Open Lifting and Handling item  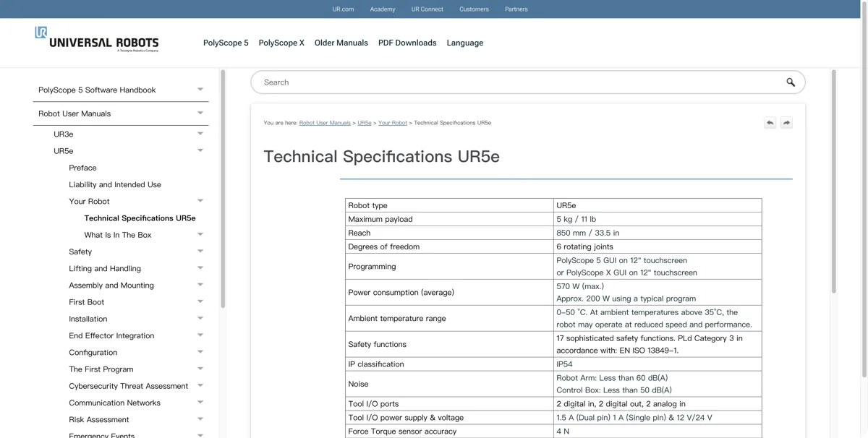[x=105, y=269]
